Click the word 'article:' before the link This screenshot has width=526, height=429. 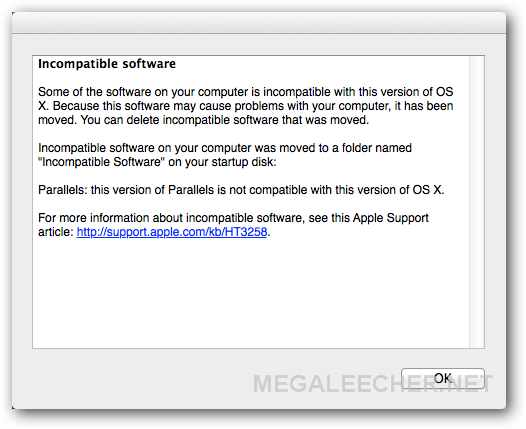pos(56,232)
